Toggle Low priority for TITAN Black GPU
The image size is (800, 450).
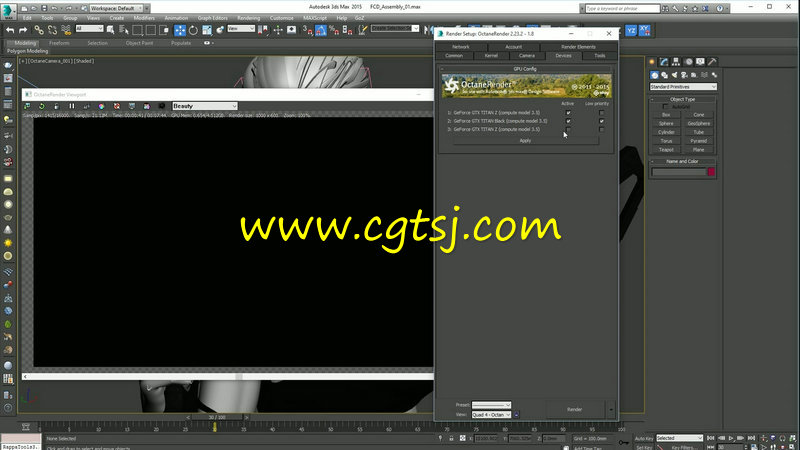coord(602,121)
